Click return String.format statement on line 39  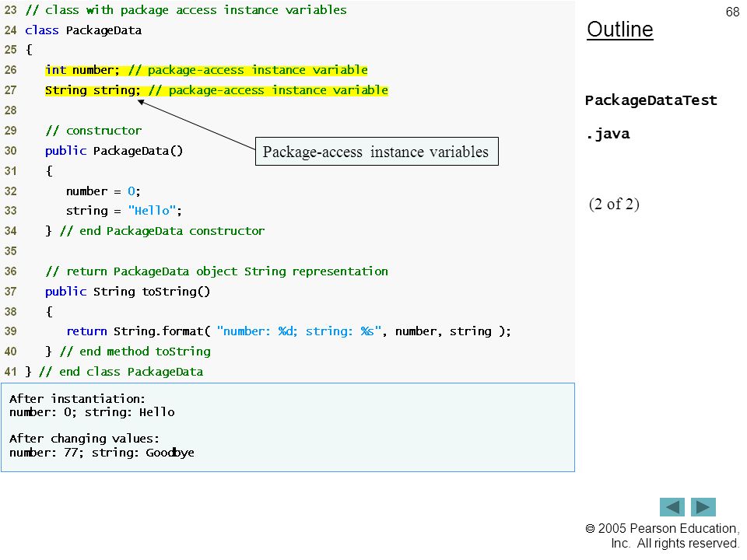click(289, 331)
